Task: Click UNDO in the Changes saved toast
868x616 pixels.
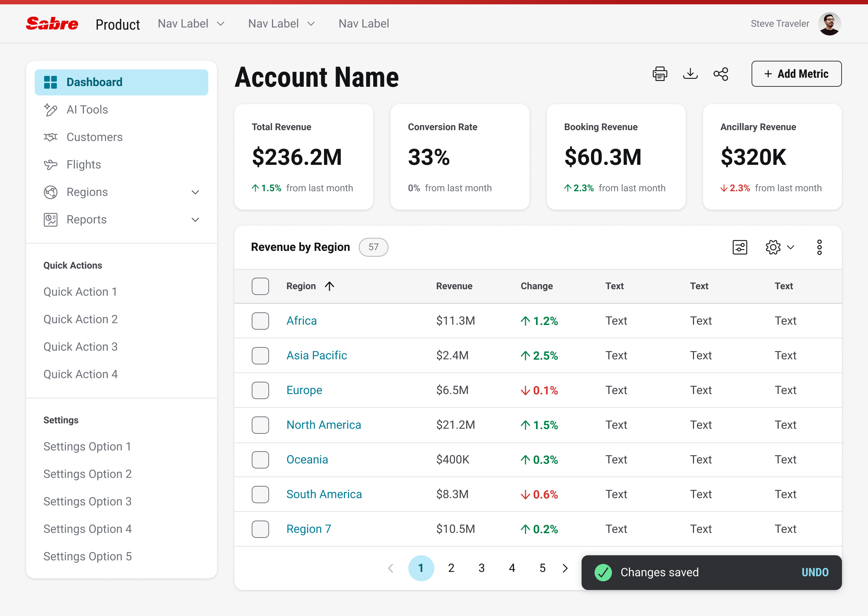Action: click(x=815, y=572)
